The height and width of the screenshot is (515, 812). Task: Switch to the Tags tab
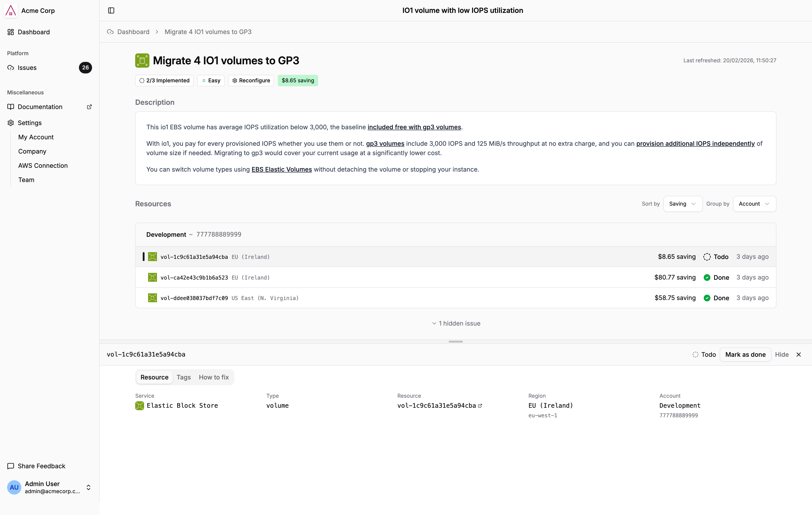tap(183, 377)
